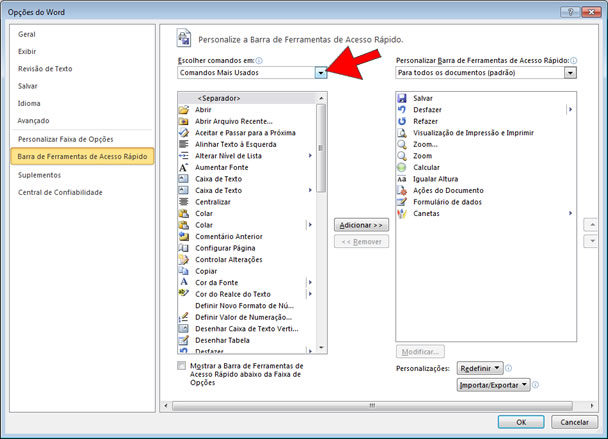Click the Comentário Anterior icon
The width and height of the screenshot is (608, 439).
pos(184,237)
